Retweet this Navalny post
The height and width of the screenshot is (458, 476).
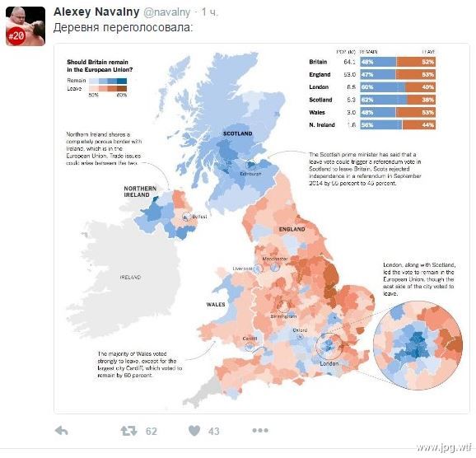click(x=129, y=431)
